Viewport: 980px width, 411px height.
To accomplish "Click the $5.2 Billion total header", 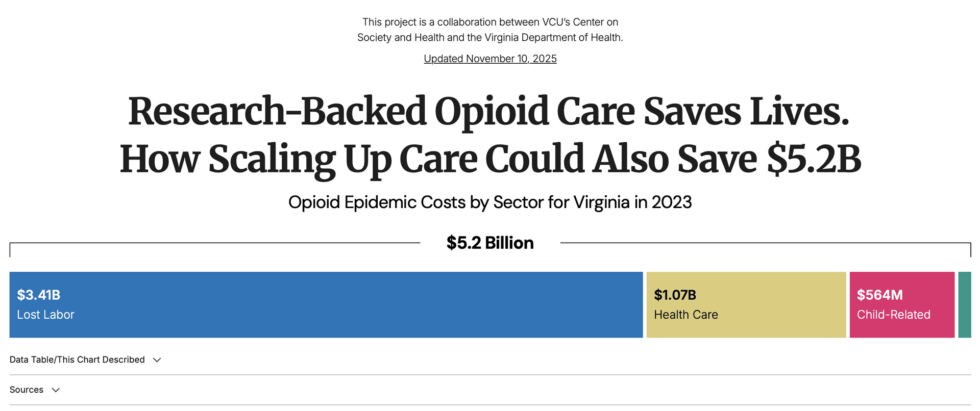I will (490, 243).
